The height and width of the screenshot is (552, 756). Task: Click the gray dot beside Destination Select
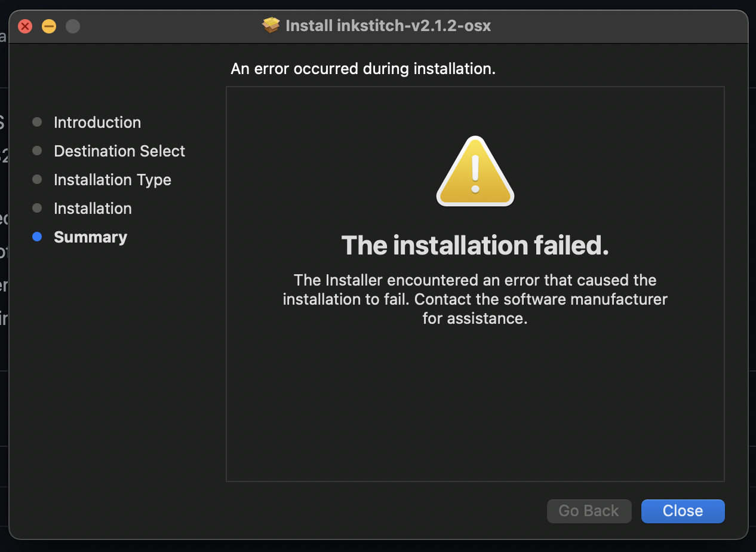coord(37,151)
